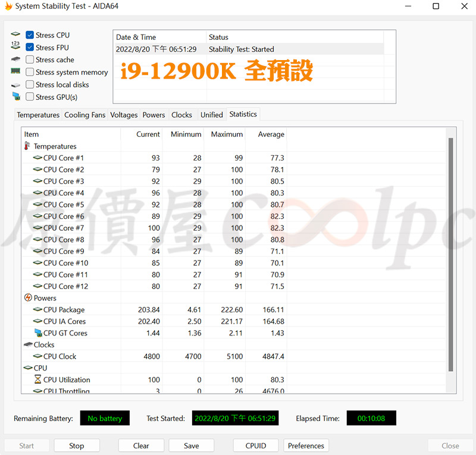
Task: Sort by the Maximum column header
Action: (x=225, y=134)
